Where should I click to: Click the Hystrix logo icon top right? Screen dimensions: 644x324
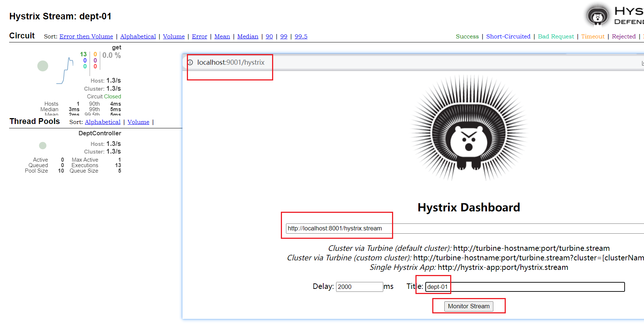(x=598, y=15)
